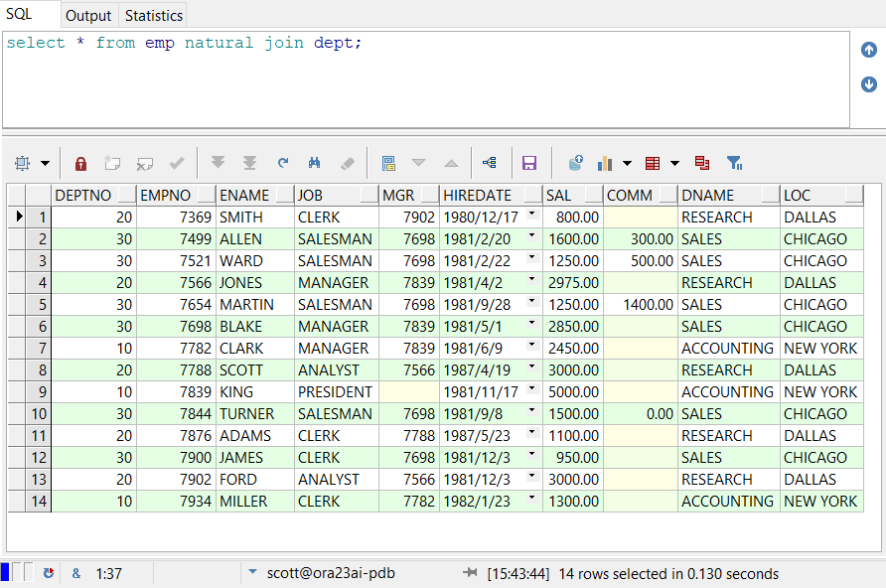Expand dropdown arrow beside bar chart icon
Screen dimensions: 886x588
pyautogui.click(x=627, y=163)
